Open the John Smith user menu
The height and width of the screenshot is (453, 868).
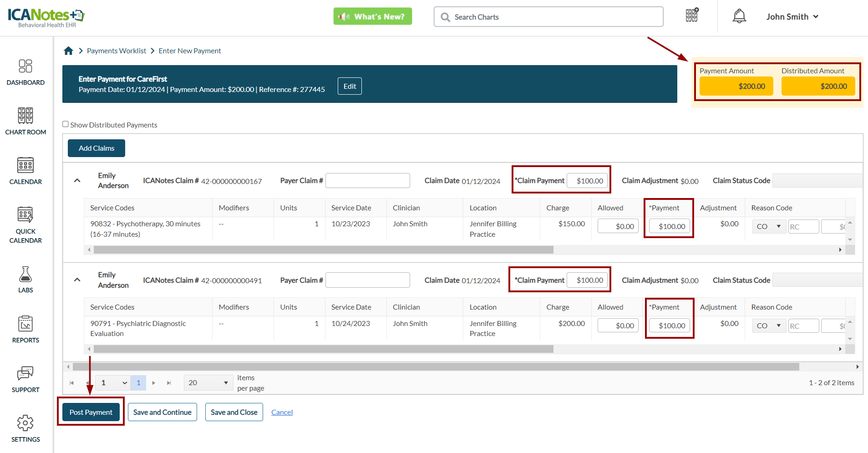pos(792,17)
